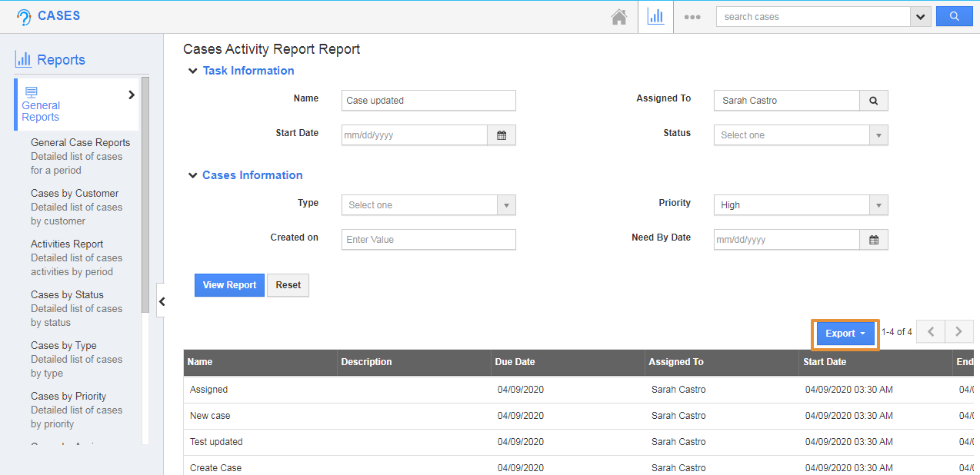Sort by the Start Date column header
This screenshot has width=980, height=475.
(x=875, y=362)
